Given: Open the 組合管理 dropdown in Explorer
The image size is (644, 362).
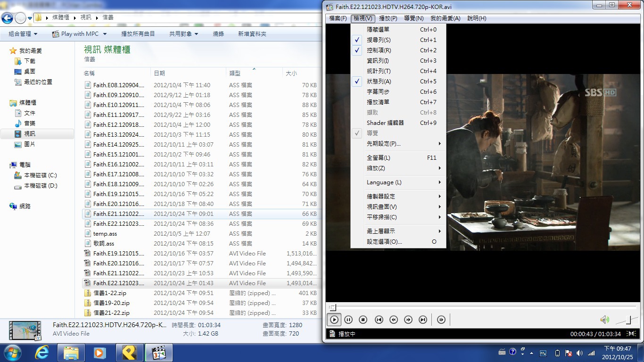Looking at the screenshot, I should 23,34.
